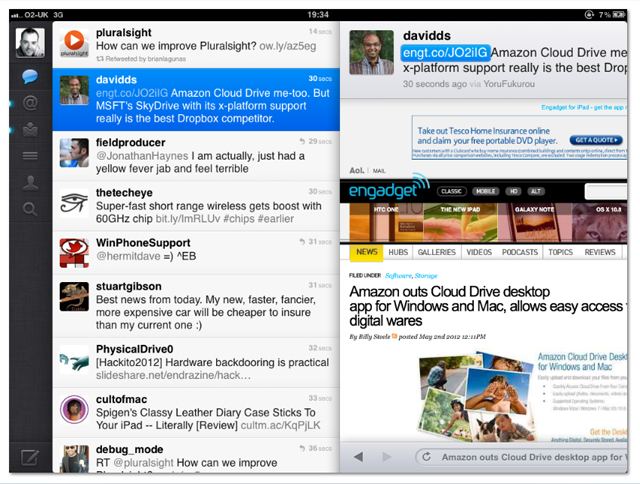Compose a new tweet with pencil icon
Screen dimensions: 640x484
pos(30,457)
